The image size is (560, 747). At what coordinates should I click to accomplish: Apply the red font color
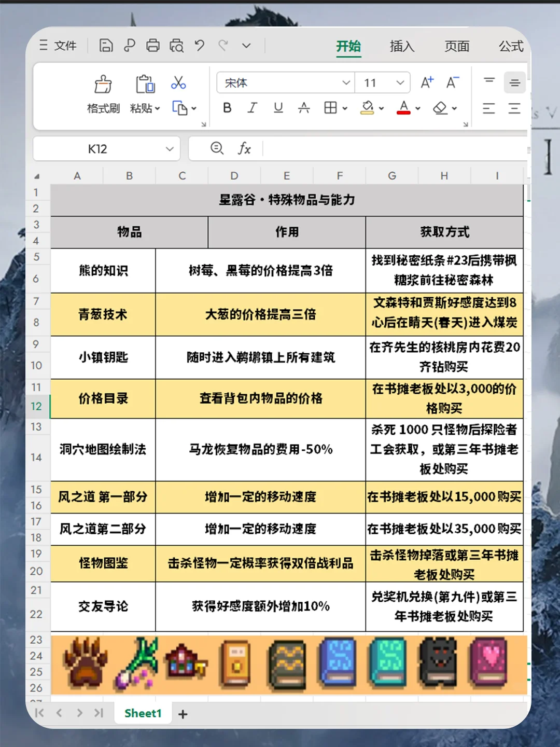tap(403, 108)
